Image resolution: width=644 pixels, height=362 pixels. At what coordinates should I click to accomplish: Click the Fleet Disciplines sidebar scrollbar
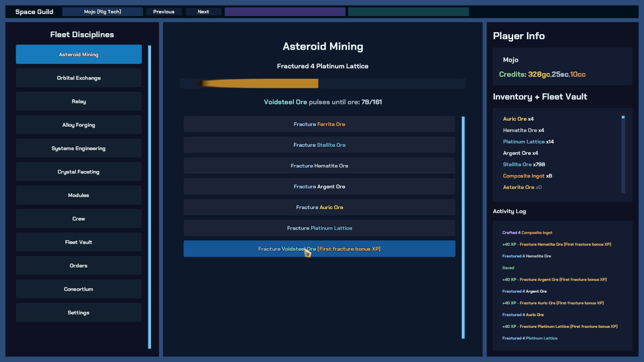pos(149,196)
